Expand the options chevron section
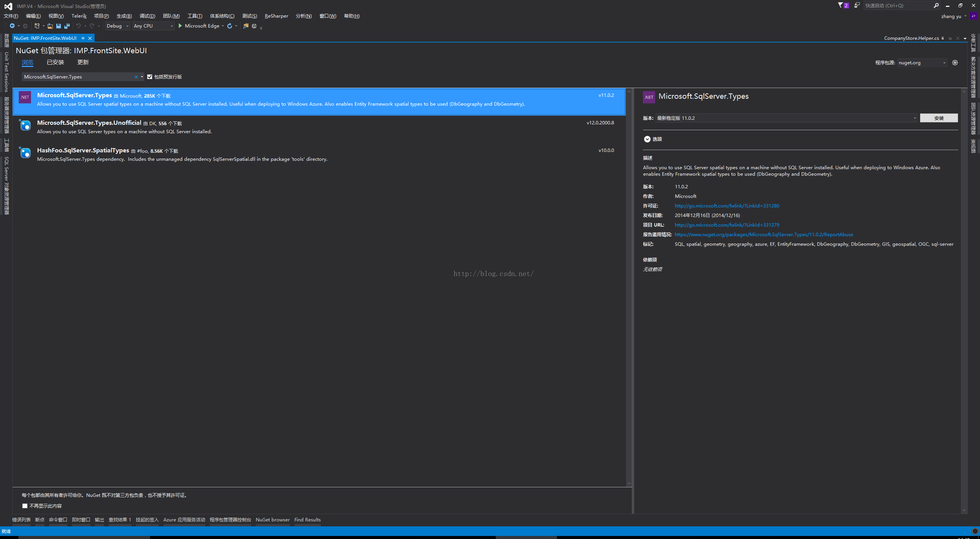 tap(647, 139)
